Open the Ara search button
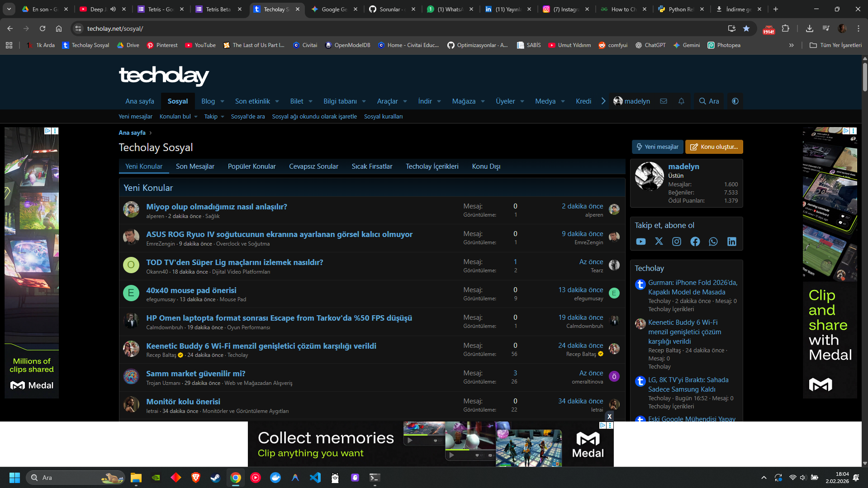Image resolution: width=868 pixels, height=488 pixels. point(709,101)
